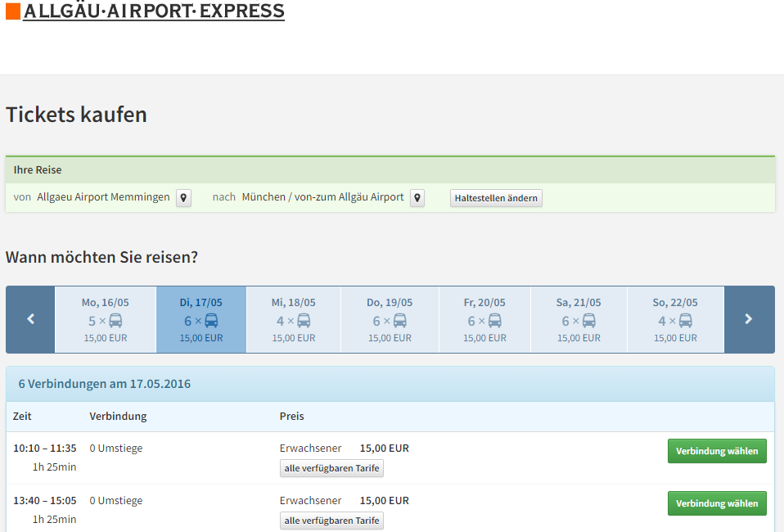This screenshot has width=784, height=532.
Task: Expand alle verfügbaren Tarife for 13:40 connection
Action: pyautogui.click(x=331, y=521)
